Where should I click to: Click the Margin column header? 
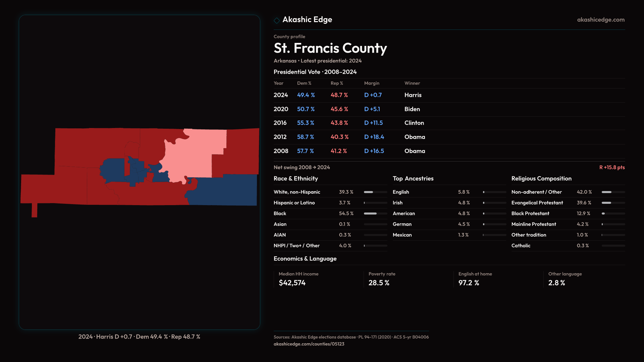click(x=372, y=83)
